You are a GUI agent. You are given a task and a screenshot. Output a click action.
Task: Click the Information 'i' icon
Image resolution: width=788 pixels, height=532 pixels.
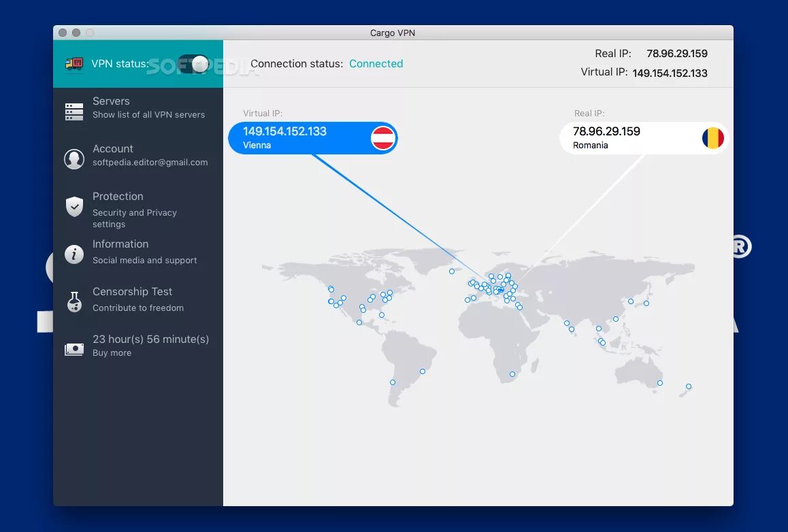[x=74, y=254]
